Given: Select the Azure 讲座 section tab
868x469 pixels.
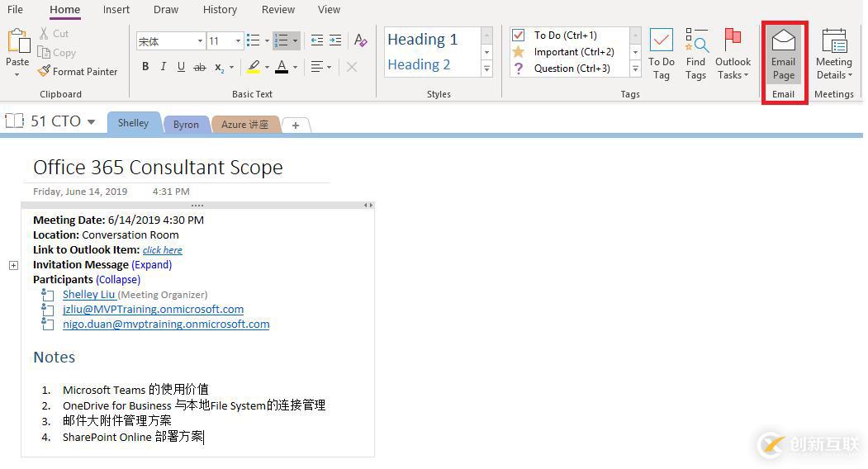Looking at the screenshot, I should point(244,125).
